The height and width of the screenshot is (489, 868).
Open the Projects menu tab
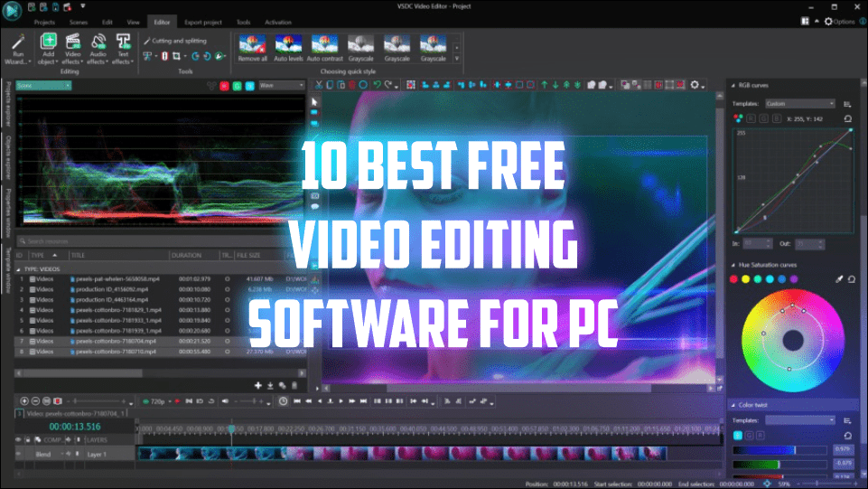click(x=44, y=23)
